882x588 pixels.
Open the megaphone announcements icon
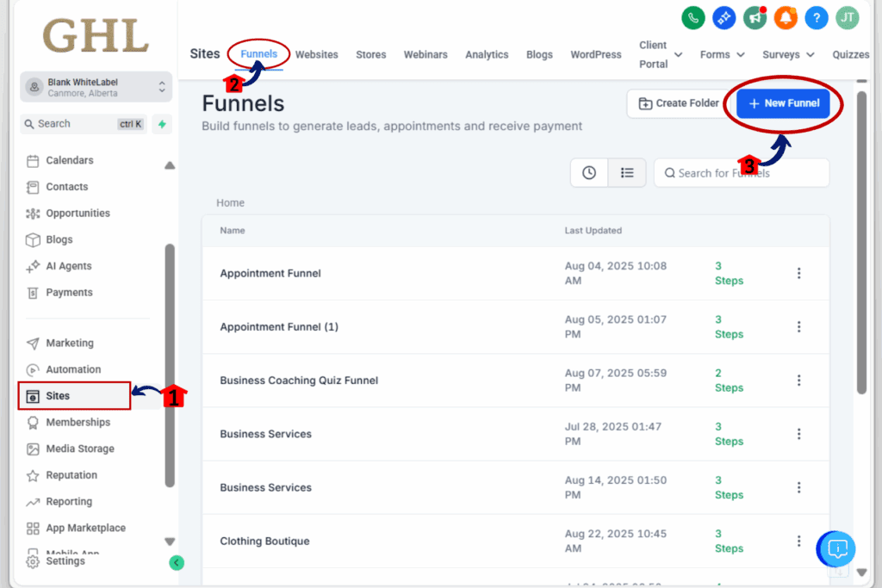click(755, 18)
